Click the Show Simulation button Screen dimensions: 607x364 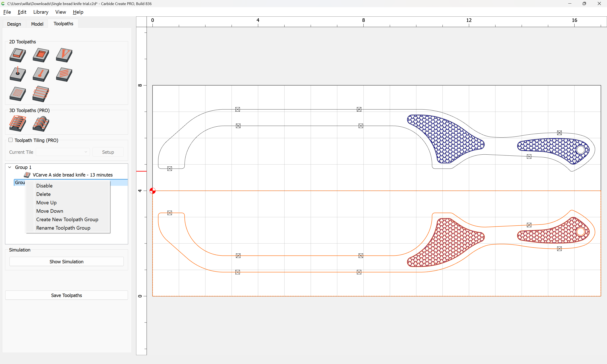tap(66, 261)
